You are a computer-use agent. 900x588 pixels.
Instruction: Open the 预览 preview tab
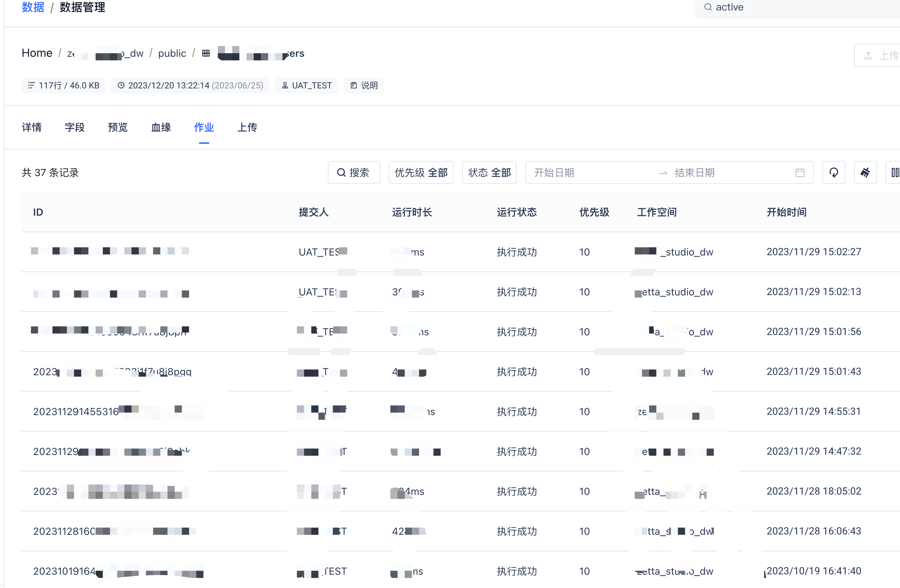(118, 128)
